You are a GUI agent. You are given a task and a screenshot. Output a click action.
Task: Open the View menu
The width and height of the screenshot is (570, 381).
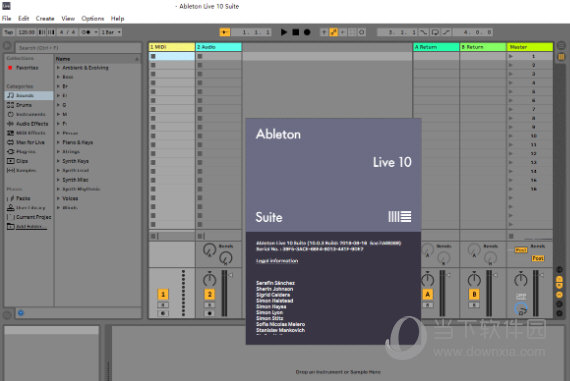point(68,18)
